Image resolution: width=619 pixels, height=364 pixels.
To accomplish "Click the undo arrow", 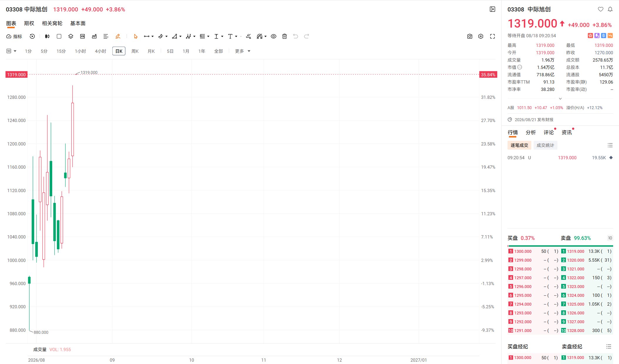I will pyautogui.click(x=296, y=36).
